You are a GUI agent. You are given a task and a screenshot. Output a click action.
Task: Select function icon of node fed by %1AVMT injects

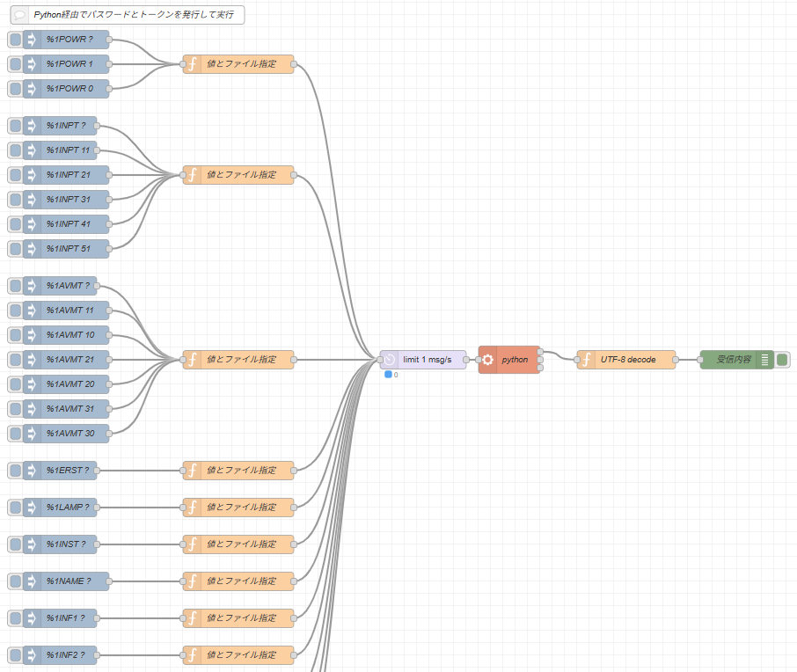(192, 360)
